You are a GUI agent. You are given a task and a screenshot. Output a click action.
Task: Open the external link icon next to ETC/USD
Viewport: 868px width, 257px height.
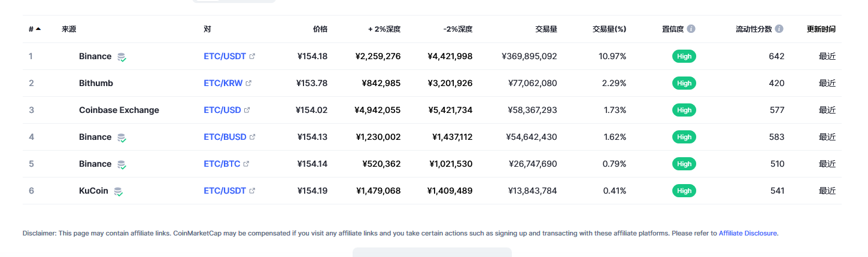(x=247, y=110)
